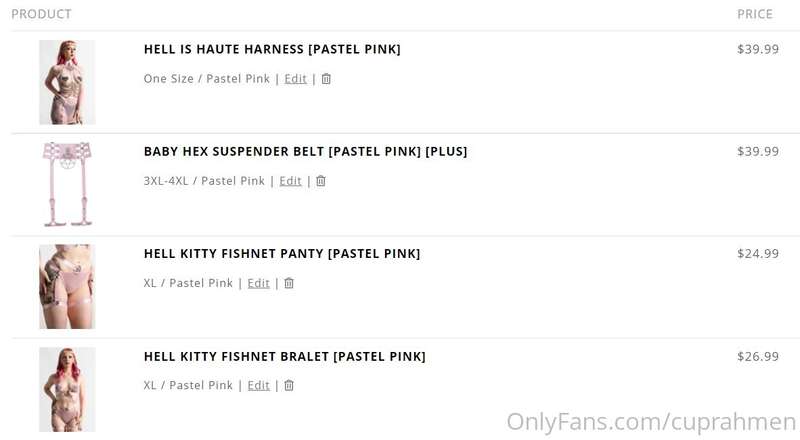Trash the Hell Kitty Fishnet Panty item
The image size is (800, 440).
tap(289, 283)
